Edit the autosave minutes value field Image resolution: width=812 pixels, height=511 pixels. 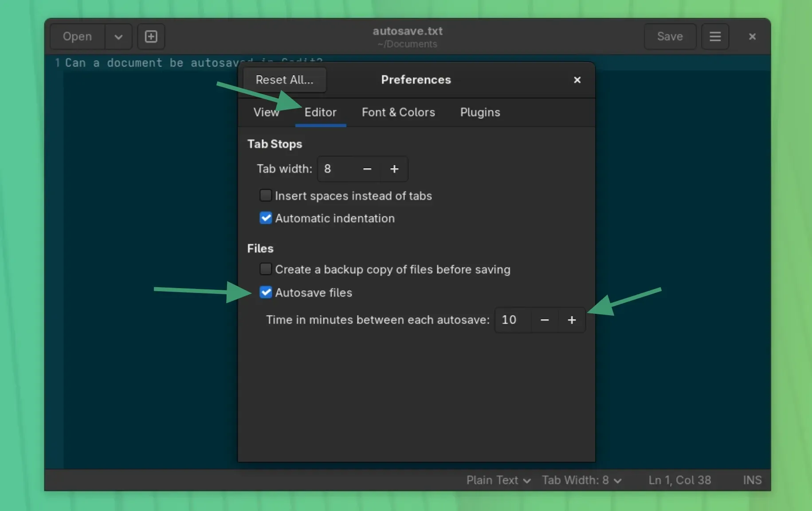point(510,320)
